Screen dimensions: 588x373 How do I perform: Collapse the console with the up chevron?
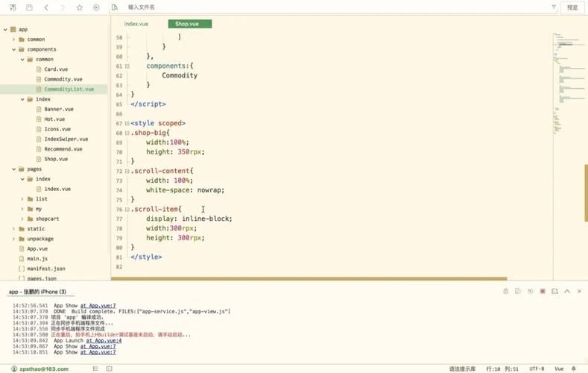[567, 291]
